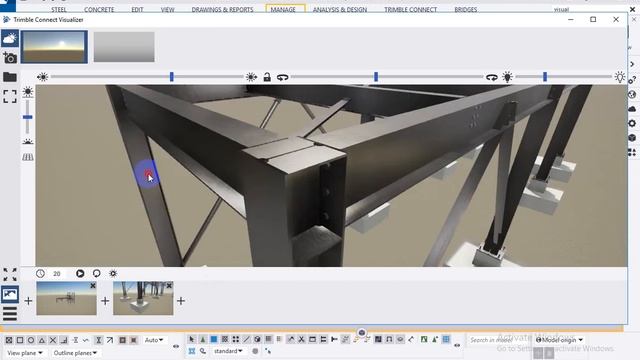Remove the first camera view thumbnail

[x=93, y=286]
